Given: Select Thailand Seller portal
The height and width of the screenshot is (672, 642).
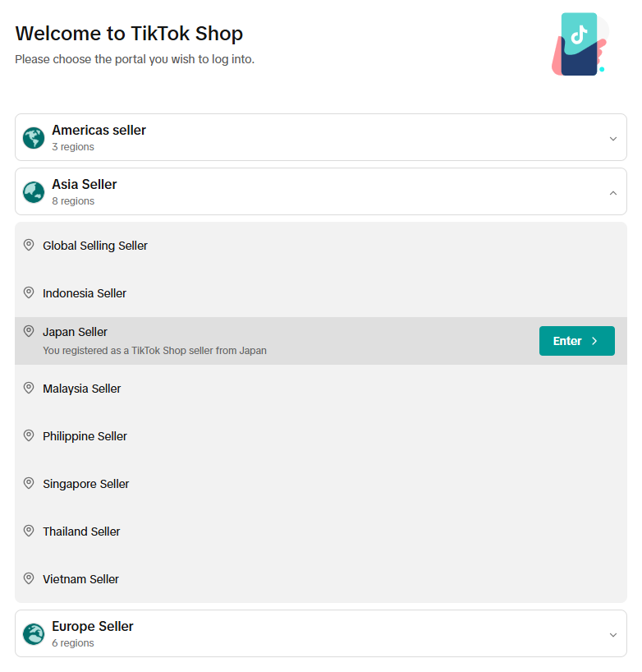Looking at the screenshot, I should pos(81,532).
